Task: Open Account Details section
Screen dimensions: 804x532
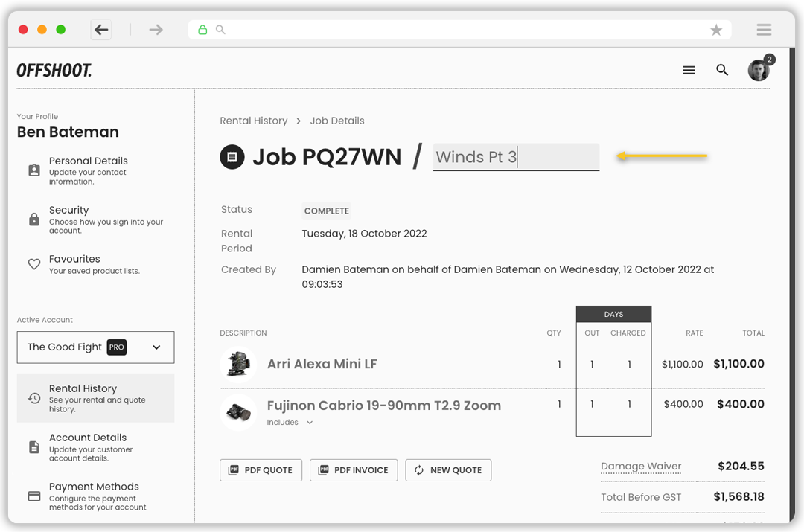Action: coord(95,447)
